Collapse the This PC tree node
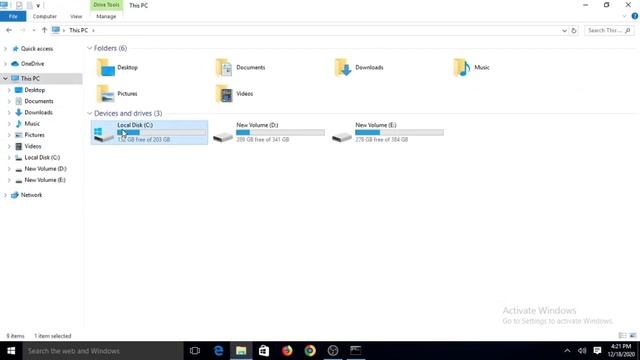Viewport: 640px width, 360px height. [x=5, y=78]
